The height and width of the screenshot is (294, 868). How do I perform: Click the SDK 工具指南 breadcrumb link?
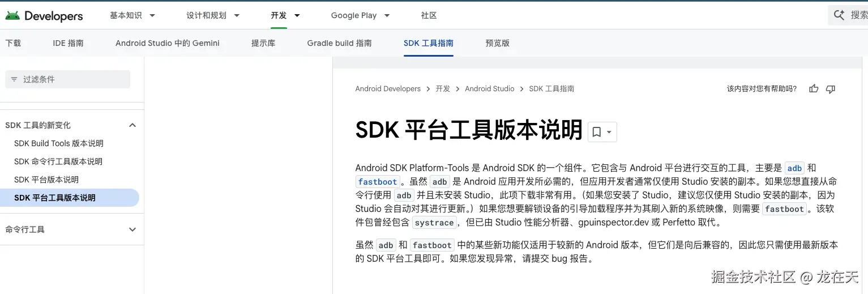click(x=551, y=89)
